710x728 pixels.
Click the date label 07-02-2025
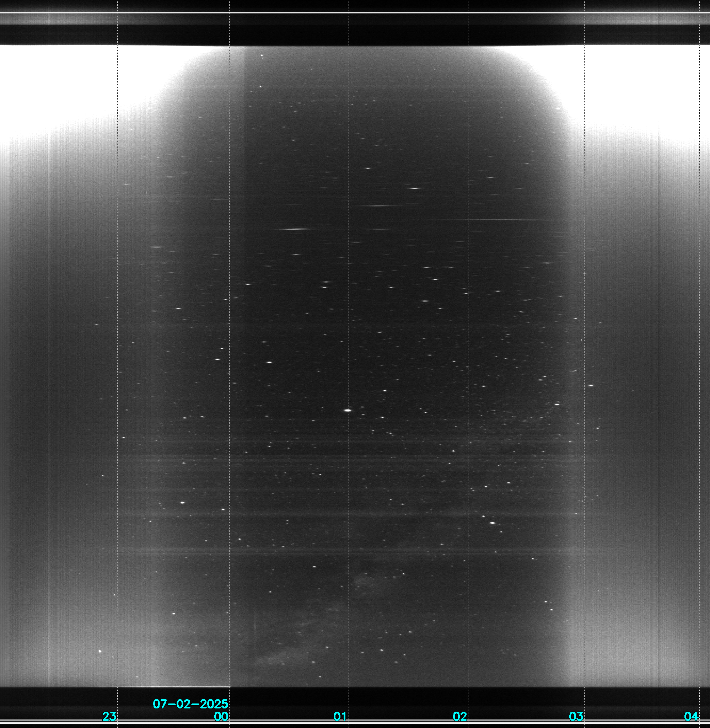[x=190, y=704]
